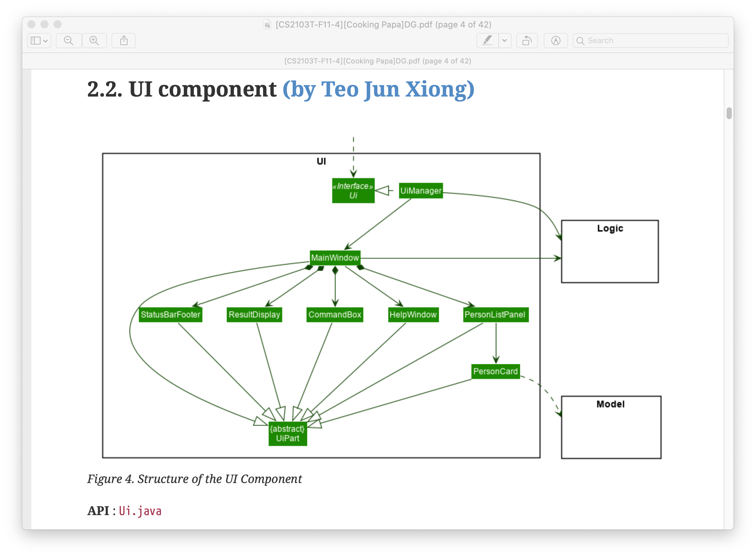The width and height of the screenshot is (756, 557).
Task: Click the annotation pen dropdown arrow
Action: pos(504,41)
